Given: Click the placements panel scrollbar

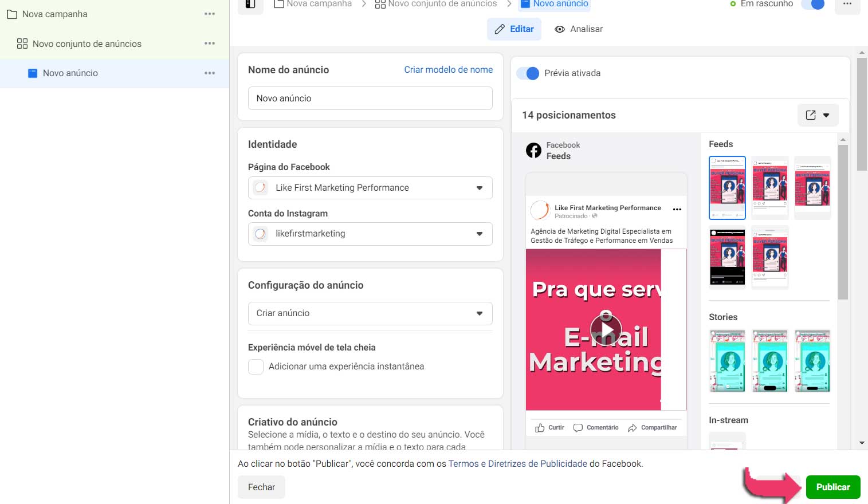Looking at the screenshot, I should pyautogui.click(x=843, y=222).
